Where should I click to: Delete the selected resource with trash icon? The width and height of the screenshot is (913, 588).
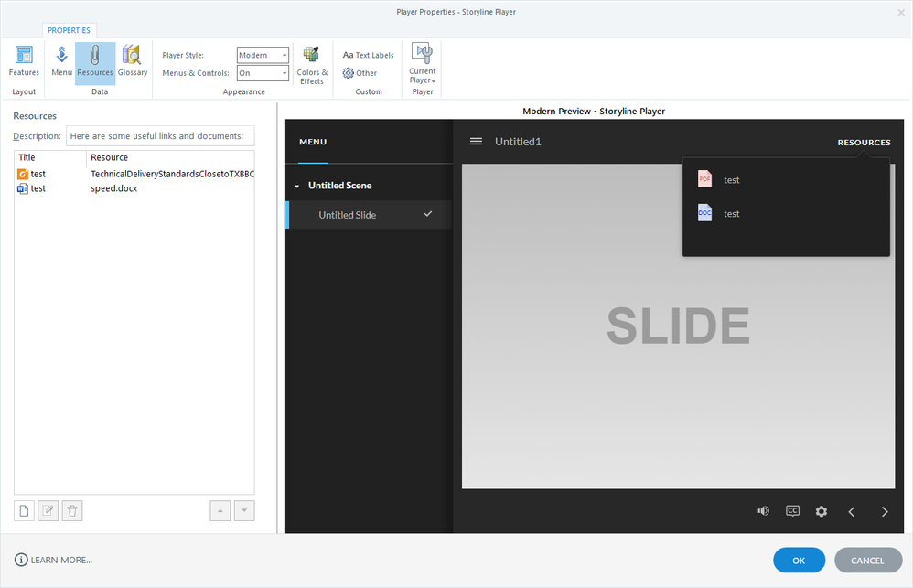click(72, 510)
